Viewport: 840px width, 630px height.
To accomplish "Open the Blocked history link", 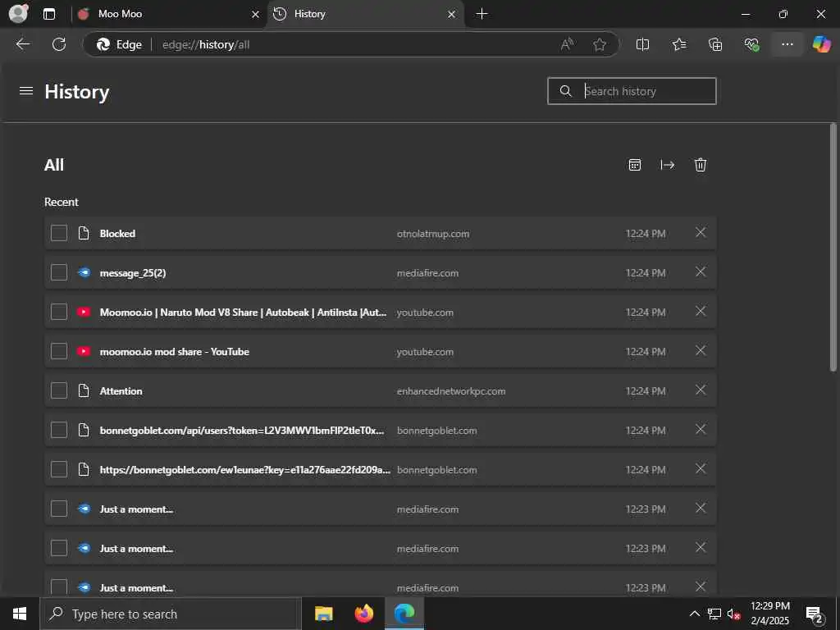I will [117, 234].
